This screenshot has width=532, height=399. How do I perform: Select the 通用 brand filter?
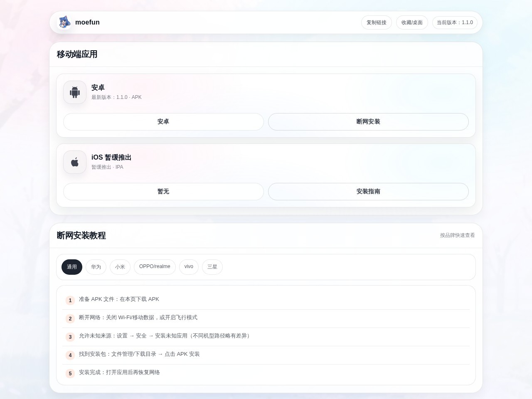72,267
